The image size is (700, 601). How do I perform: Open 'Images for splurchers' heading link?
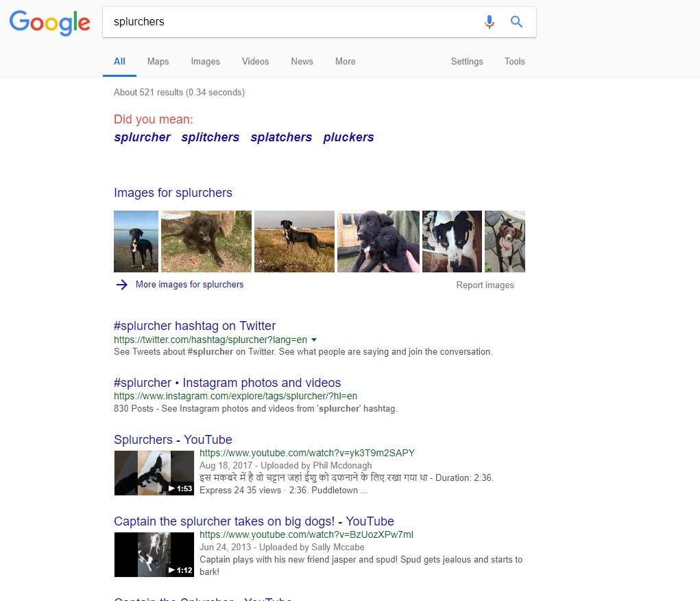click(173, 193)
